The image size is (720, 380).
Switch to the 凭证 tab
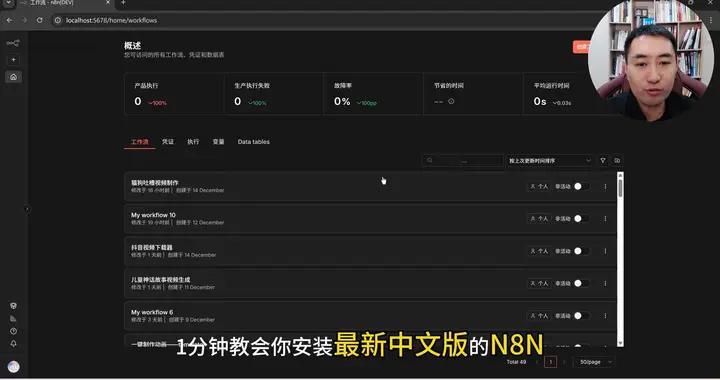coord(168,142)
